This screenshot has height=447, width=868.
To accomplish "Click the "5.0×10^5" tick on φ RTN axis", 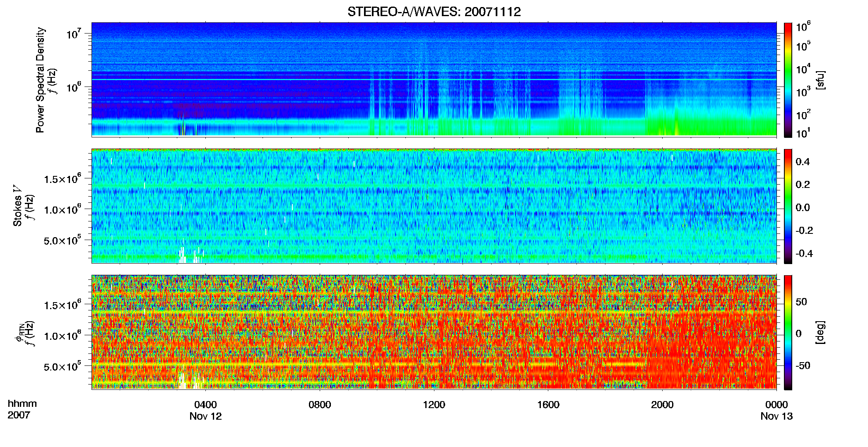I will 63,366.
